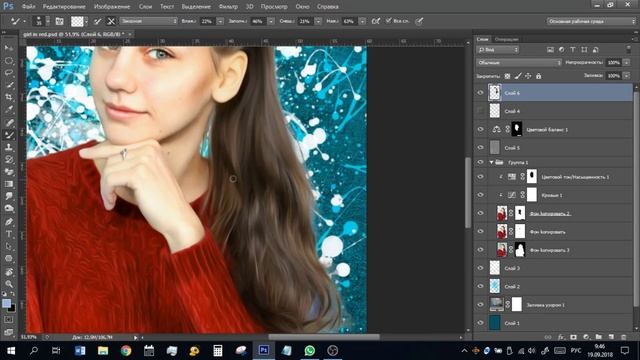Select the Mixer Brush tool

[x=9, y=135]
